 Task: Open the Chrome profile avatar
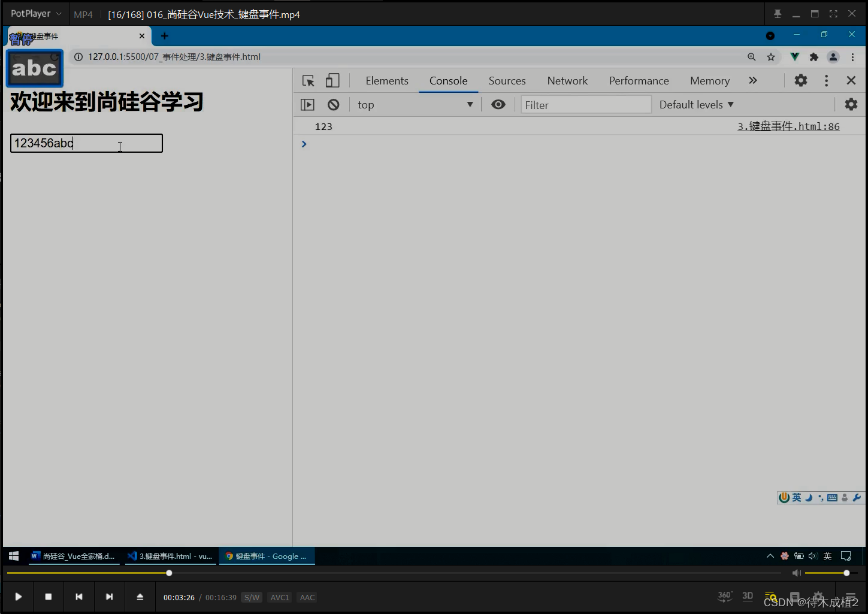point(833,57)
